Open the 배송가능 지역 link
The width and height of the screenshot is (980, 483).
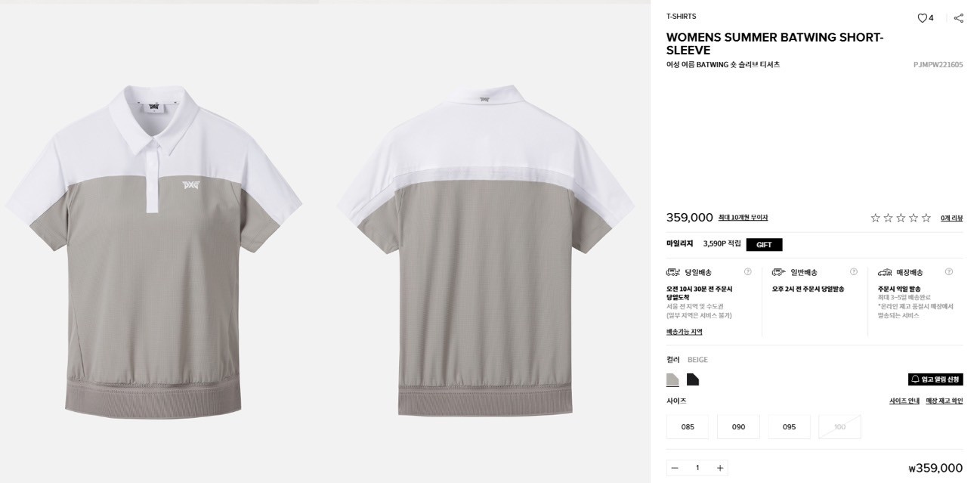coord(684,332)
